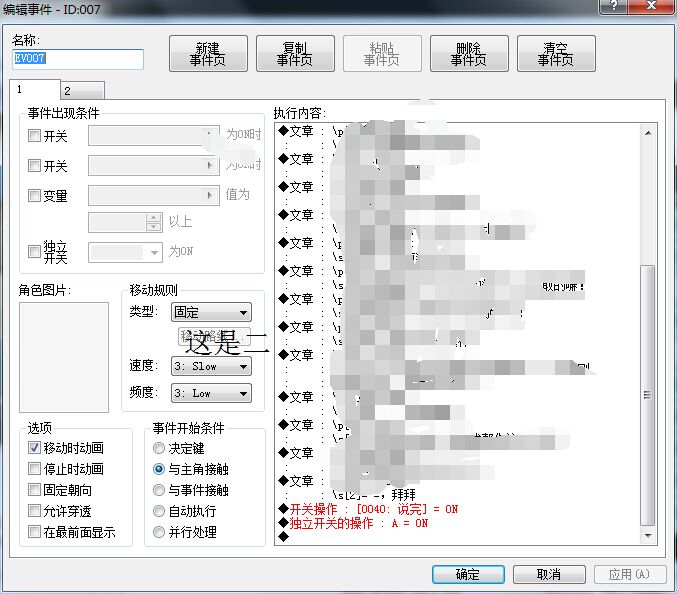Click the 清空事件页 button
The height and width of the screenshot is (594, 677).
(x=556, y=54)
